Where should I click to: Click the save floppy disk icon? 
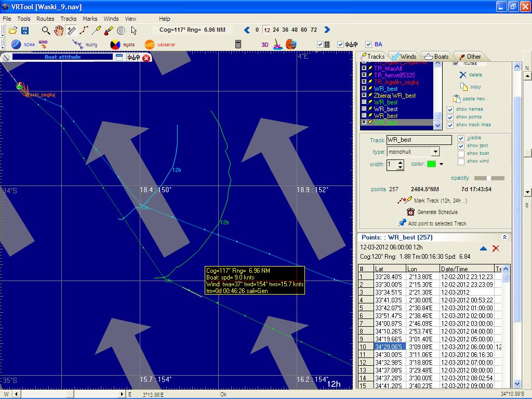(24, 31)
